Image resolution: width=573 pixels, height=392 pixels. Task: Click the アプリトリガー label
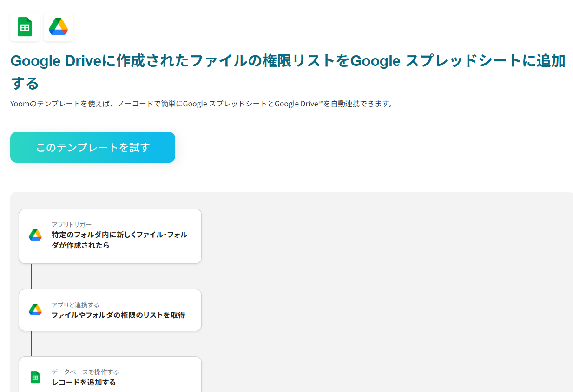[x=72, y=225]
